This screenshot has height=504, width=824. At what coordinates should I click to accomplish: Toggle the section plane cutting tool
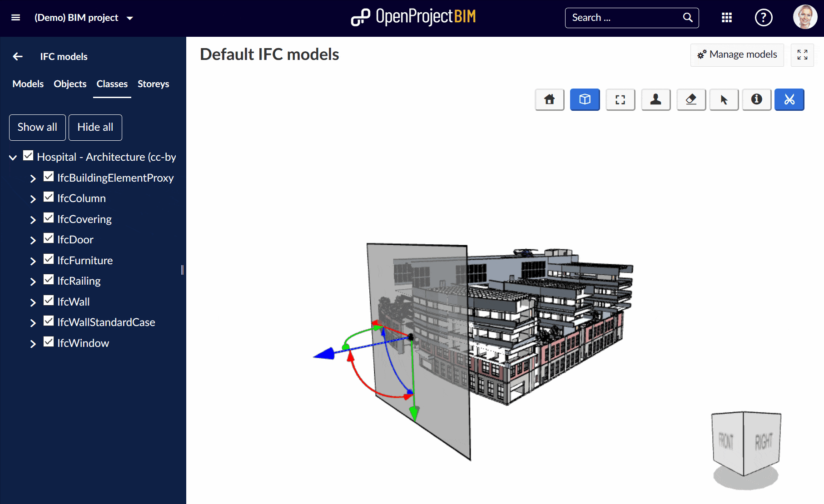789,99
